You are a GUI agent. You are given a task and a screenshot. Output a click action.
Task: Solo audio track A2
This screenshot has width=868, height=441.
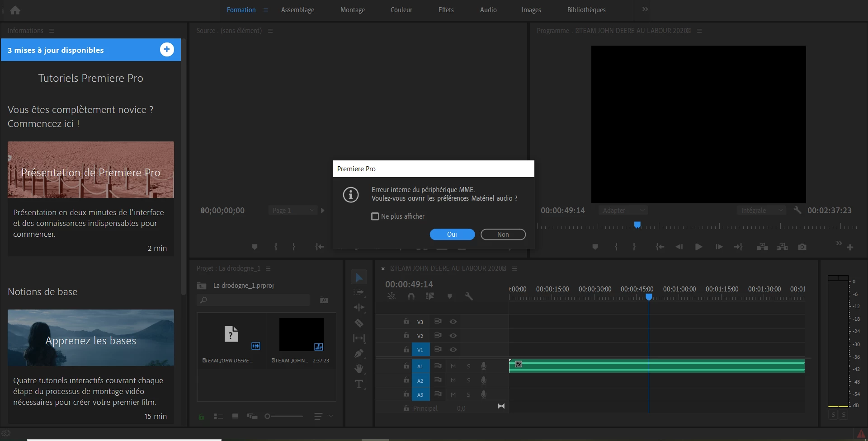[468, 380]
